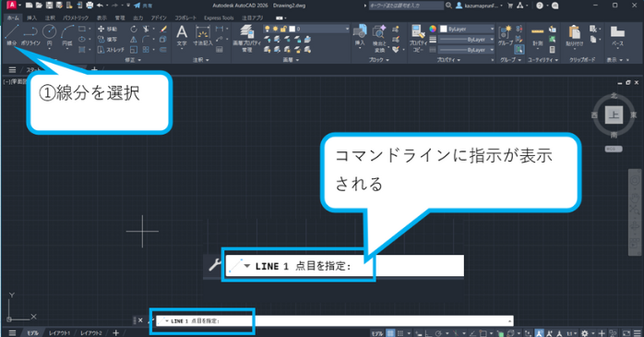Switch to レイアウト2 (Layout2) tab
Viewport: 644px width, 337px height.
(x=90, y=333)
